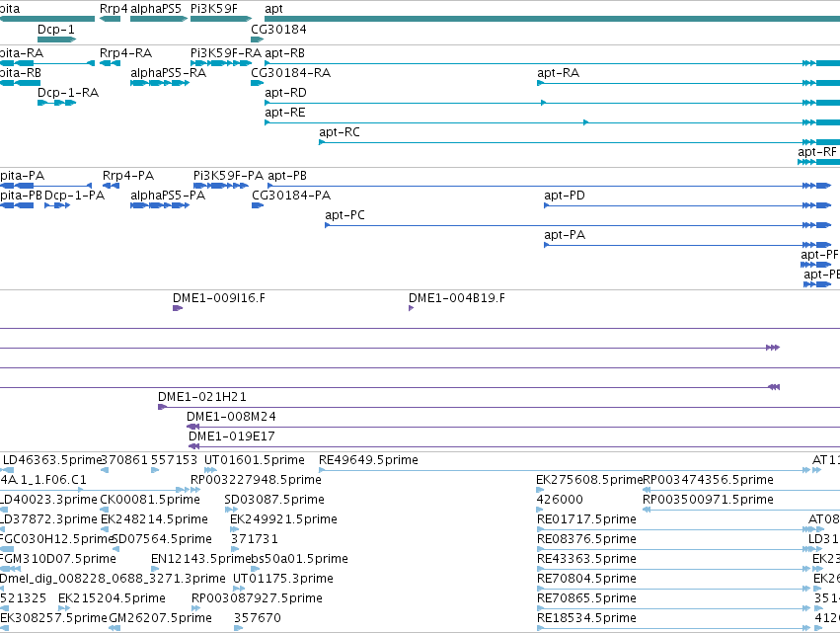Viewport: 840px width, 633px height.
Task: Click the alphaPS5-RA transcript label
Action: (x=168, y=73)
